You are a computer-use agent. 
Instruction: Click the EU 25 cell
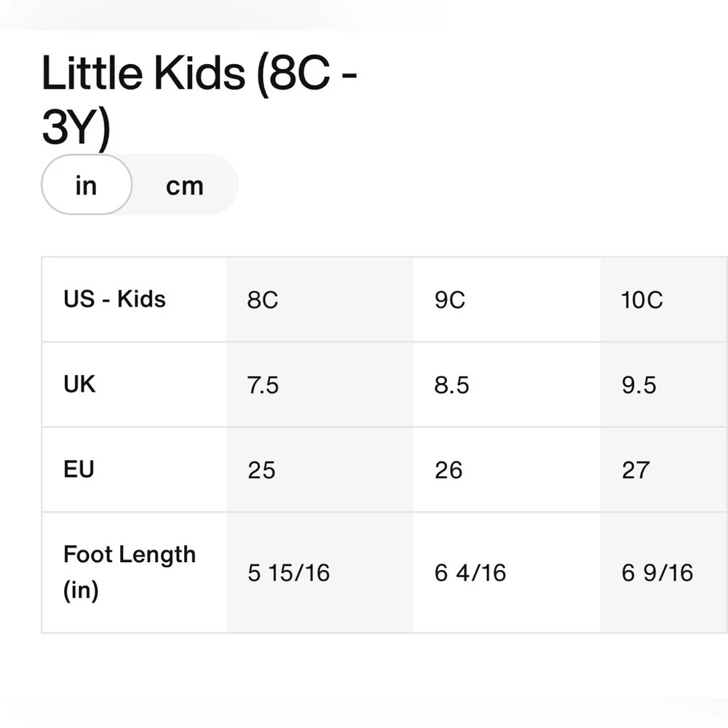[x=320, y=470]
